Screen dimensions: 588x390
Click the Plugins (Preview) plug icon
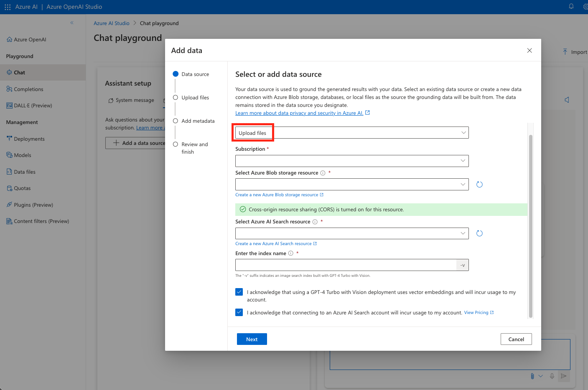tap(9, 205)
